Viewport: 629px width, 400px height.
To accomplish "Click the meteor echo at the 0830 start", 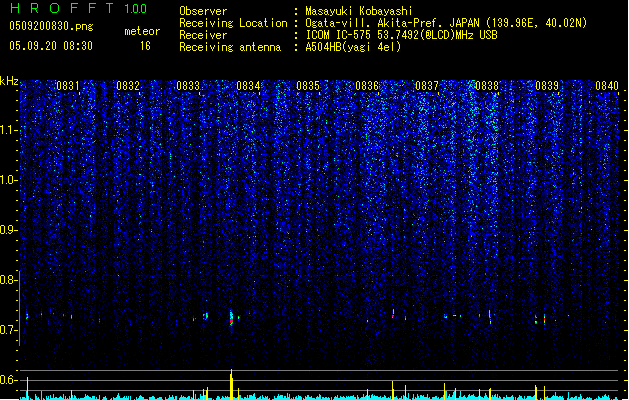I will click(27, 316).
